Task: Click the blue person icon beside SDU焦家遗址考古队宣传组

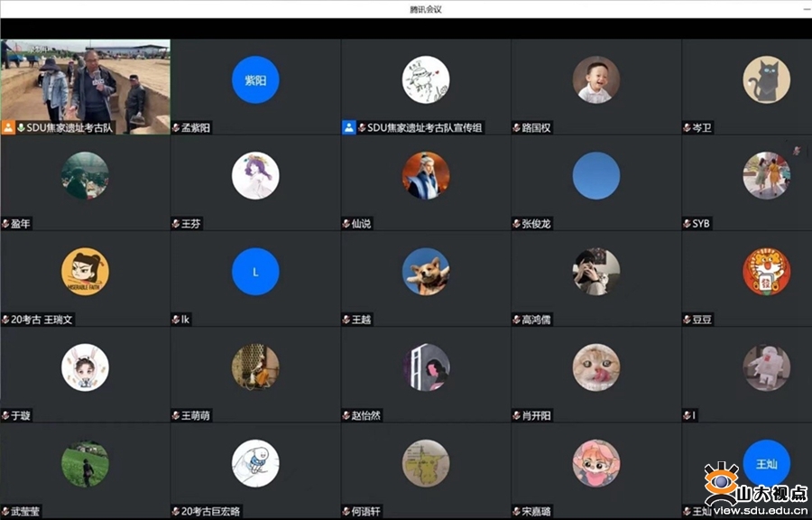Action: click(349, 127)
